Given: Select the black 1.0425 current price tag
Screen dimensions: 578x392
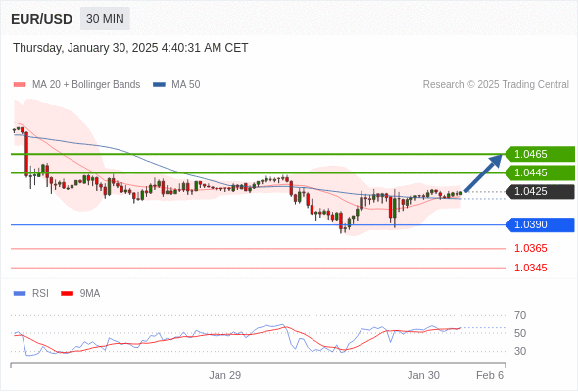Looking at the screenshot, I should point(540,192).
